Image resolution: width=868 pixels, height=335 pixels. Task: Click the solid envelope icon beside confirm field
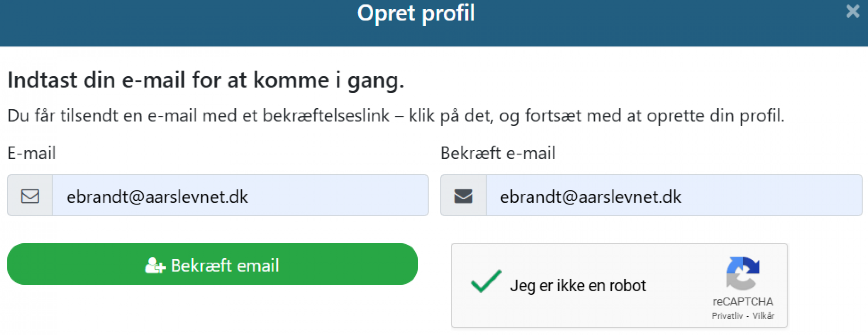pyautogui.click(x=463, y=196)
